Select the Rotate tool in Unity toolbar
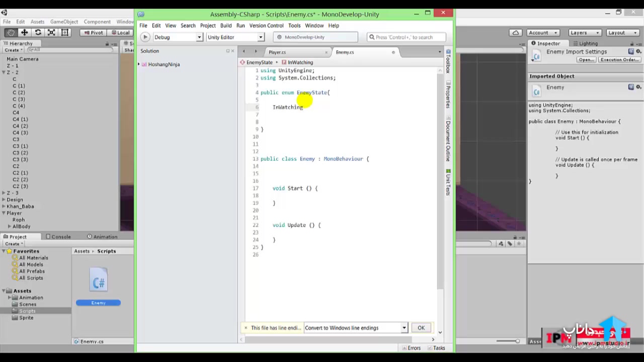The height and width of the screenshot is (362, 644). (38, 33)
